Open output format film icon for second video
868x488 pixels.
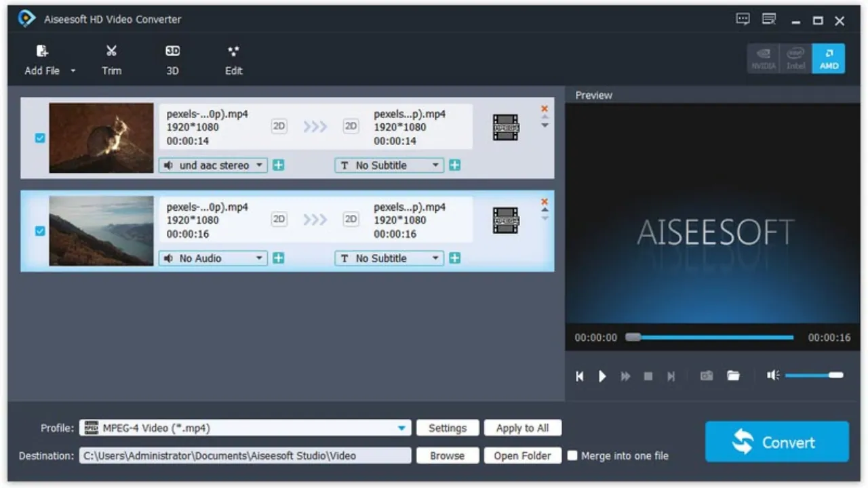pyautogui.click(x=506, y=220)
